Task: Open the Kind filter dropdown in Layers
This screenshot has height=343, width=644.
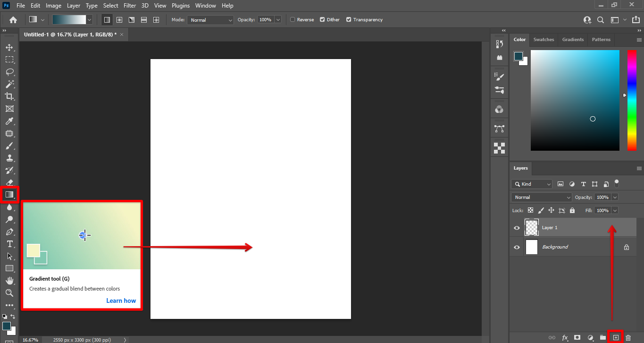Action: (532, 184)
